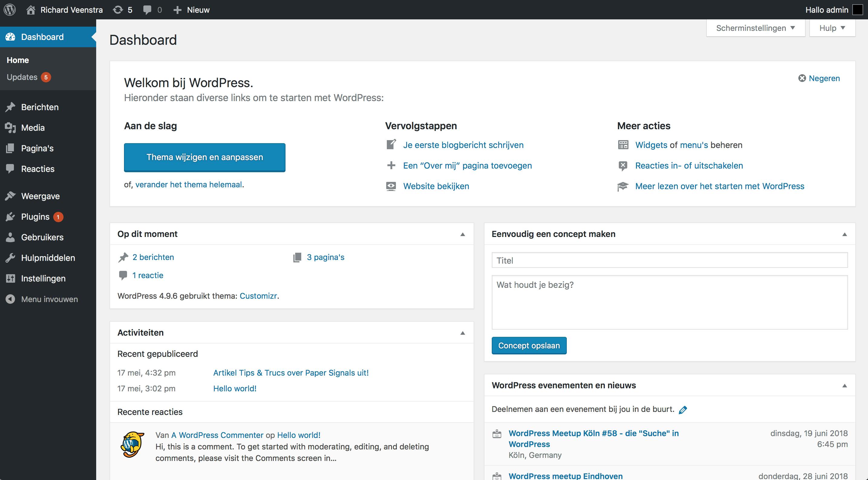
Task: Click the admin avatar square top right
Action: coord(857,10)
